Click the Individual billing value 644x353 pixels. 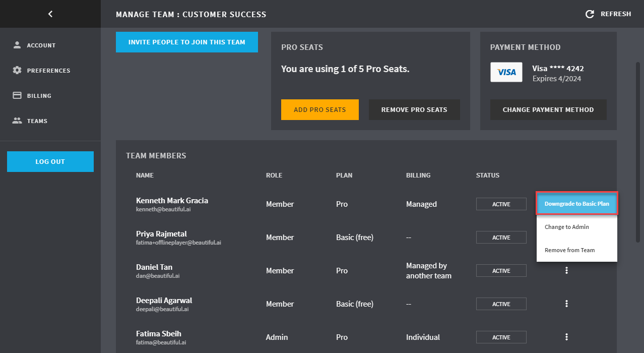pyautogui.click(x=423, y=337)
